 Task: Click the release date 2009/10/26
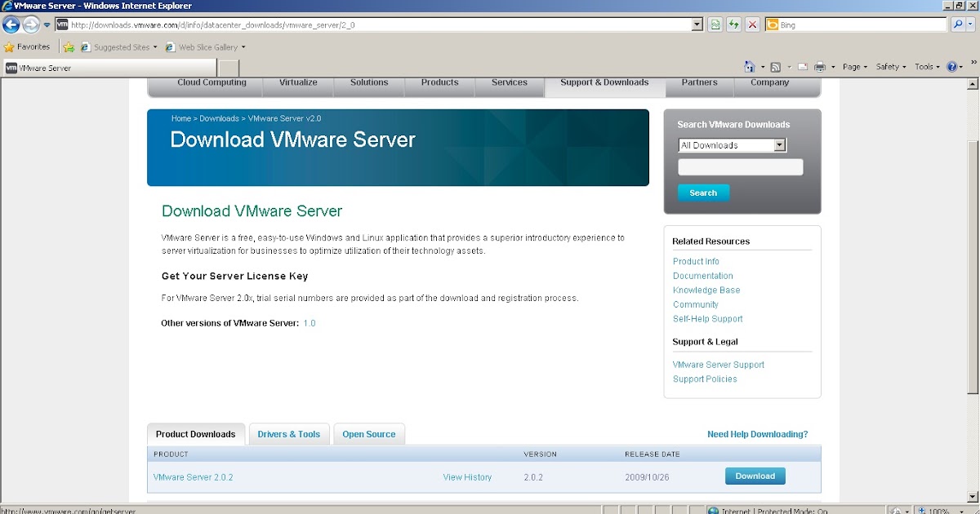[647, 477]
